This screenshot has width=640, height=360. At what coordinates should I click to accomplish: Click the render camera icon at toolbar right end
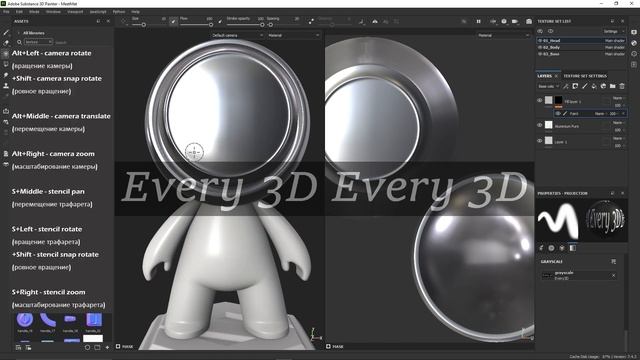point(529,21)
